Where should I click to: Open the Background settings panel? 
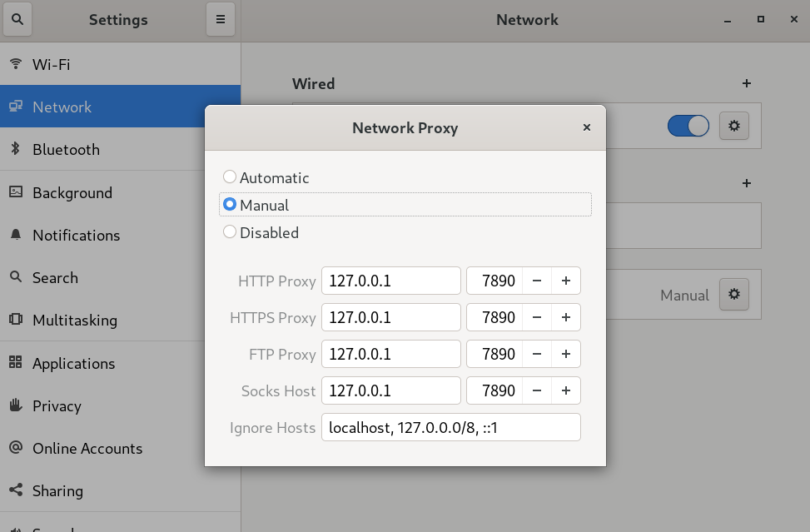(72, 193)
